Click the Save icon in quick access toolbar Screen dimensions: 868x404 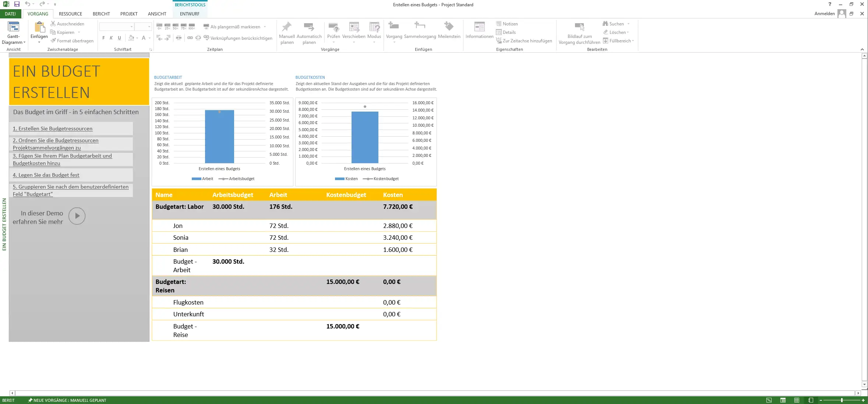pos(17,4)
